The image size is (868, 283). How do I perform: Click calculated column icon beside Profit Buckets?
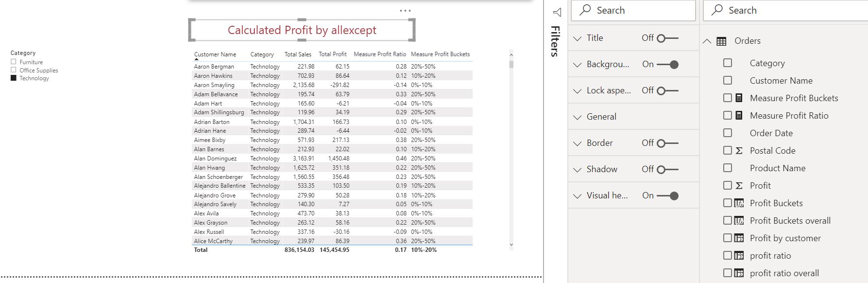tap(739, 203)
